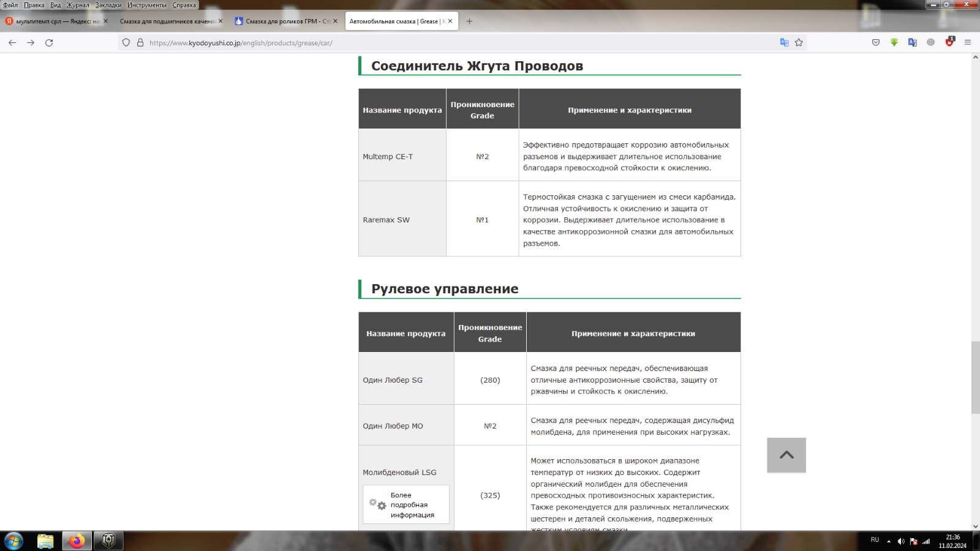
Task: Click №1 grade for Raremax SW
Action: pyautogui.click(x=483, y=220)
